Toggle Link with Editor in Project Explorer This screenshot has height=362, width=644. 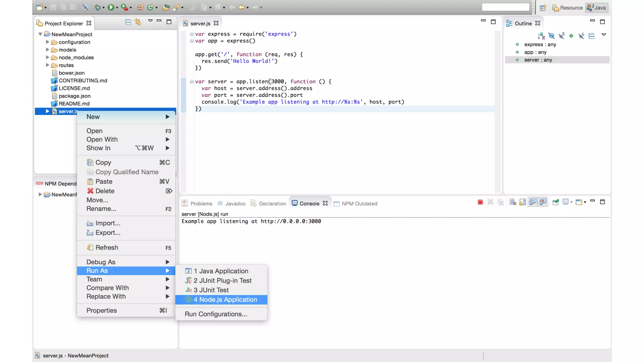138,22
